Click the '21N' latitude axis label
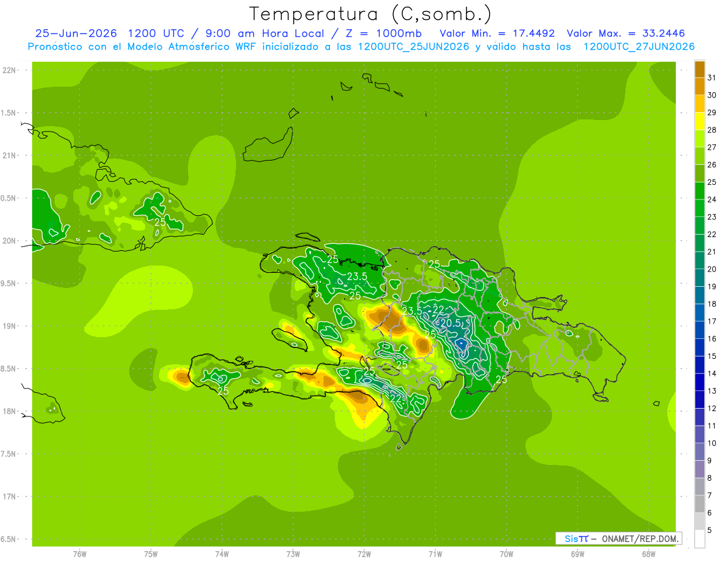Viewport: 728px width, 562px height. click(10, 156)
